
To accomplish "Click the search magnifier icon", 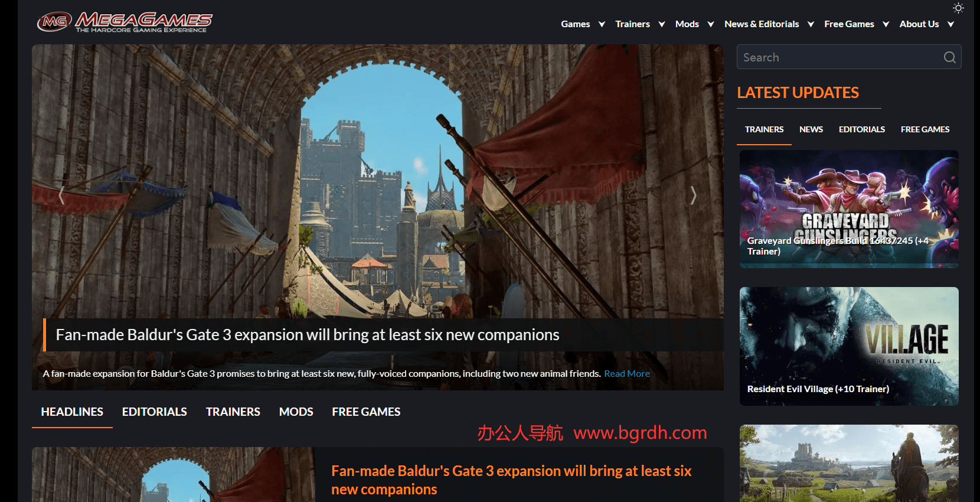I will pyautogui.click(x=949, y=57).
